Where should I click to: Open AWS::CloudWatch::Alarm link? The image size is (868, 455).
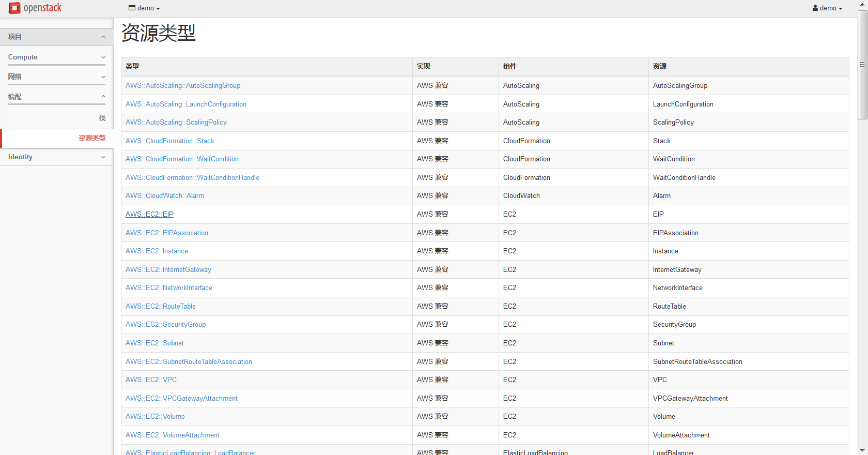(165, 196)
